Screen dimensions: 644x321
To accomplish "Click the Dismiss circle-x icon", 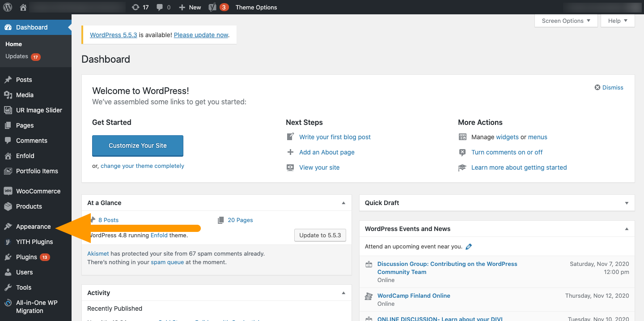I will click(x=597, y=88).
